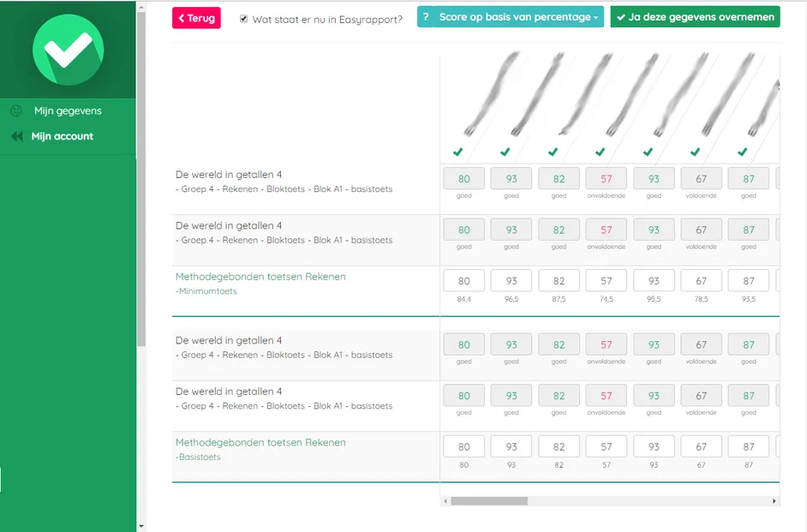Click the green checkmark of the column with 95,5

click(648, 152)
